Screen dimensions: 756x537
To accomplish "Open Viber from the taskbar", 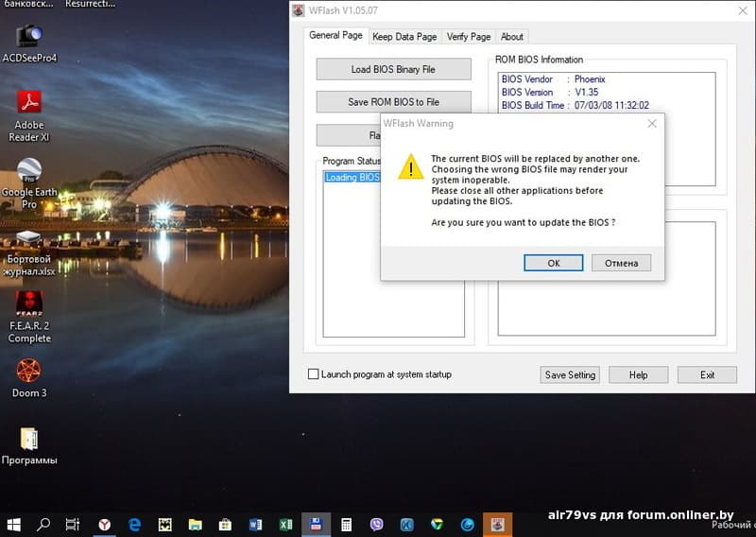I will pyautogui.click(x=377, y=524).
